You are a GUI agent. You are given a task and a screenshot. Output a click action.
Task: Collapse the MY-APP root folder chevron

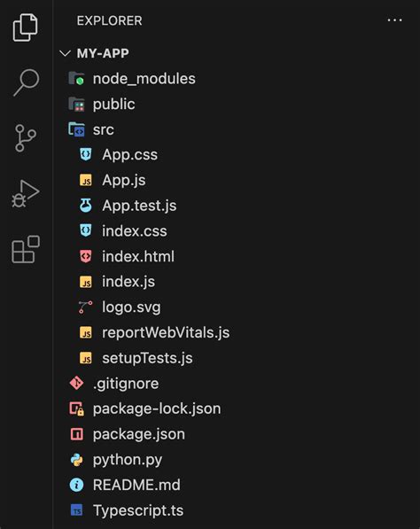(65, 53)
